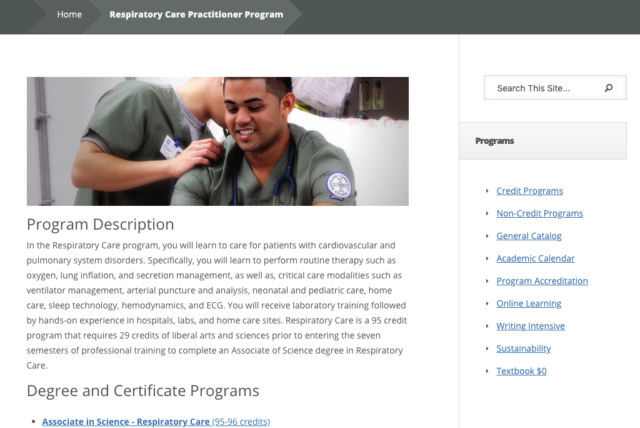Click the respiratory care students banner photo
The width and height of the screenshot is (640, 428).
pos(217,141)
